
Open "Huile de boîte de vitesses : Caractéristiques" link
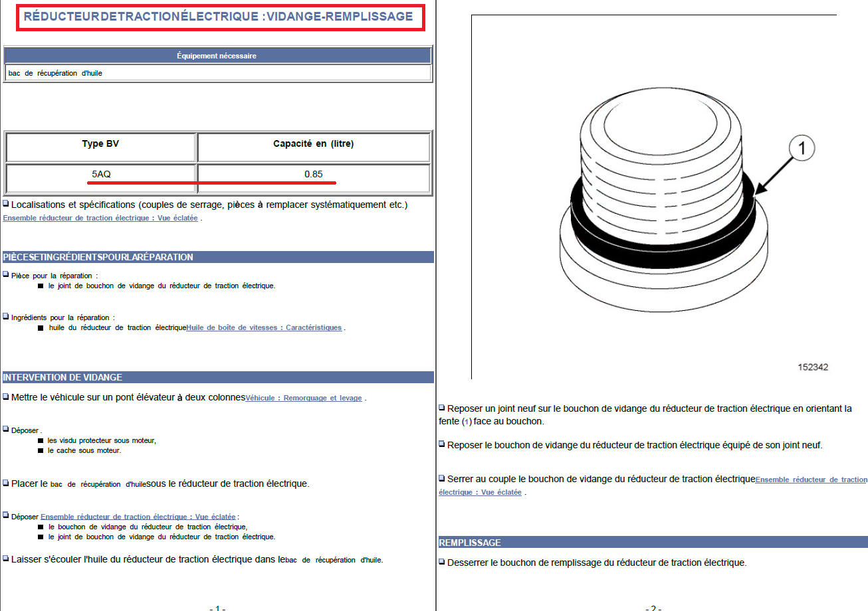tap(264, 327)
